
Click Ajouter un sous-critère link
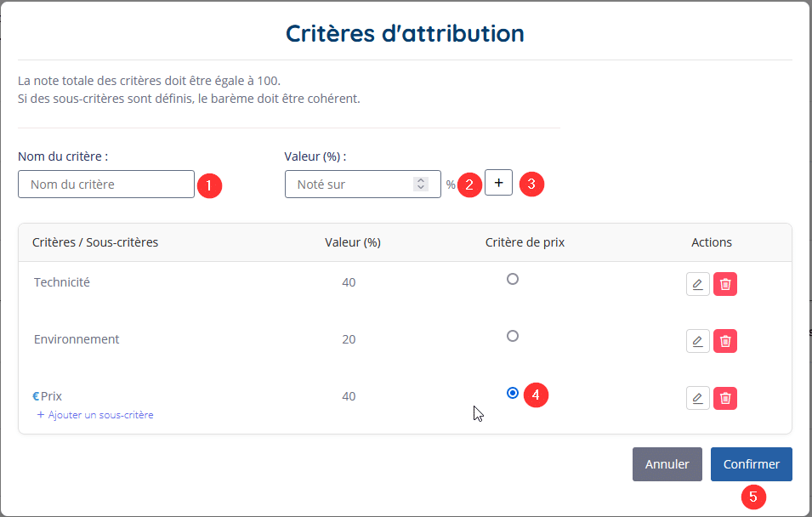coord(95,415)
